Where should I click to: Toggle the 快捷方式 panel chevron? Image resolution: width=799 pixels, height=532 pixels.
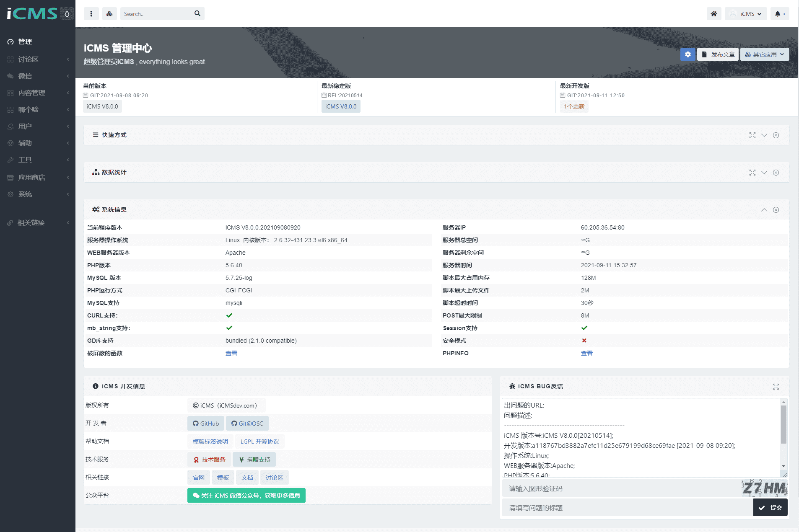[764, 135]
